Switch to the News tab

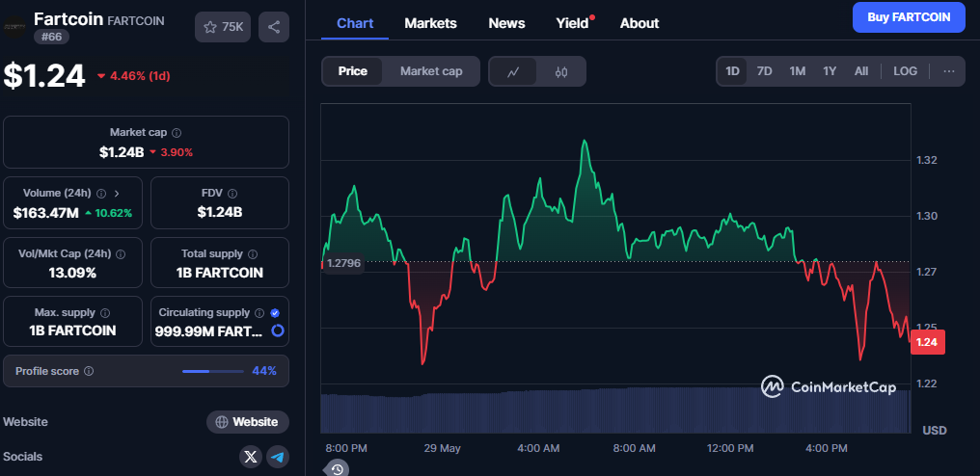[x=506, y=23]
